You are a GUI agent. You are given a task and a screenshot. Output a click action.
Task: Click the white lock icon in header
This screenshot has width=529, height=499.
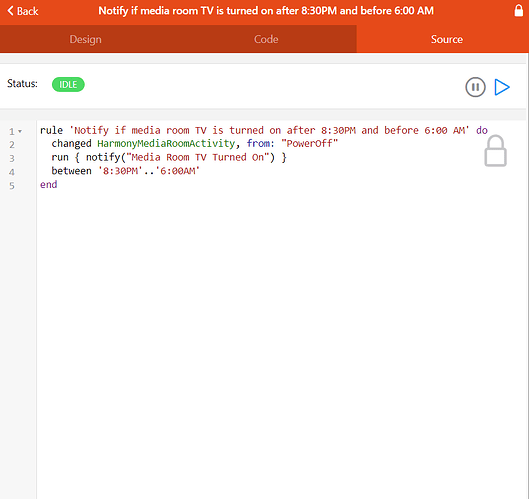coord(519,10)
